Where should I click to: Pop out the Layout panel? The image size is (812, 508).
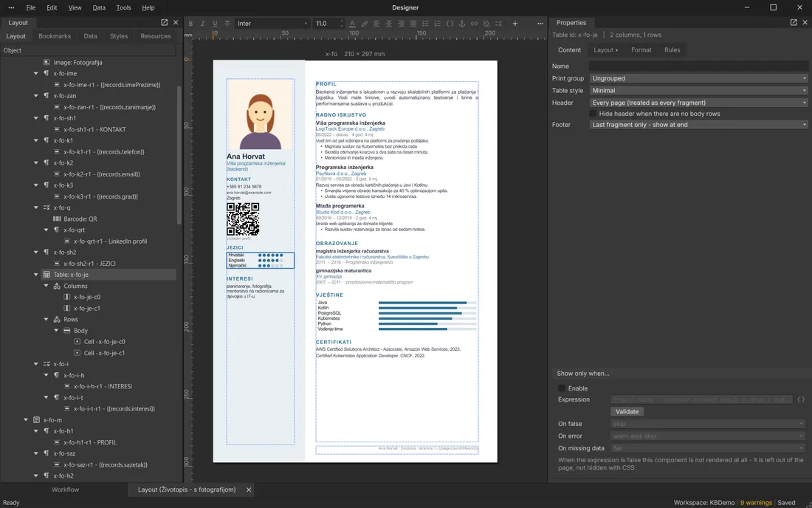164,22
